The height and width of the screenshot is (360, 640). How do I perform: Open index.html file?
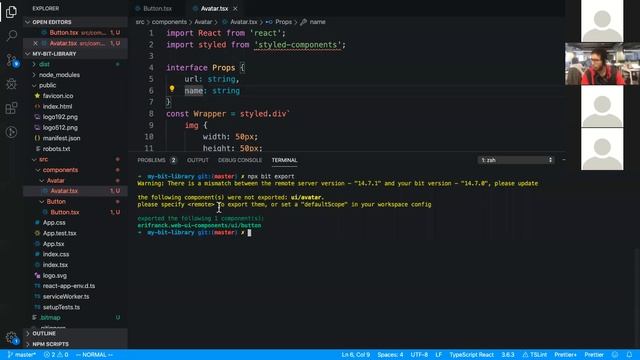pos(57,107)
